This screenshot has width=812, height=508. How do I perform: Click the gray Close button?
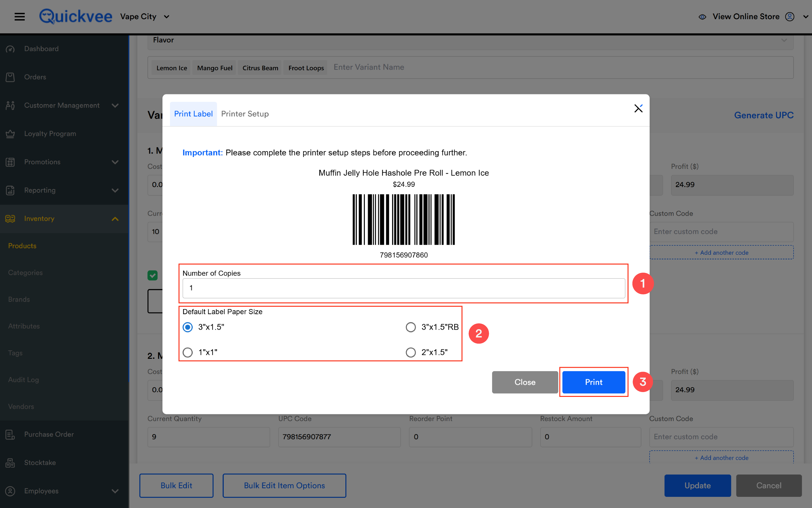click(525, 382)
